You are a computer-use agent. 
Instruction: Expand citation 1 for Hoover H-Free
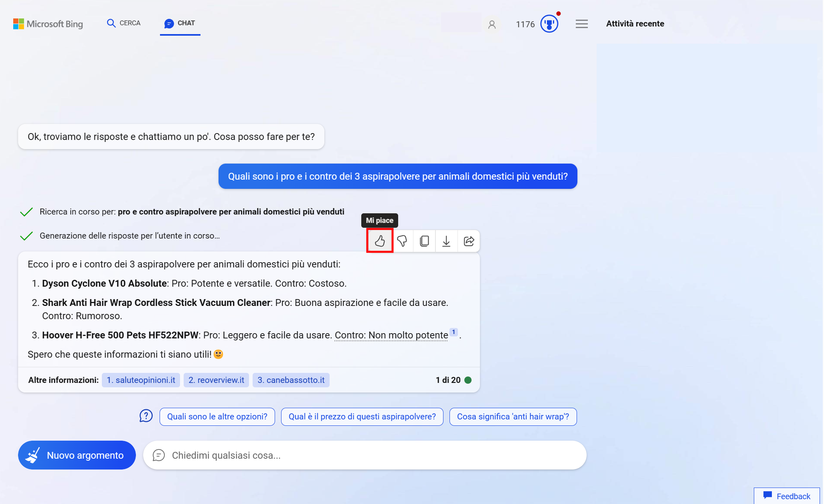point(453,332)
